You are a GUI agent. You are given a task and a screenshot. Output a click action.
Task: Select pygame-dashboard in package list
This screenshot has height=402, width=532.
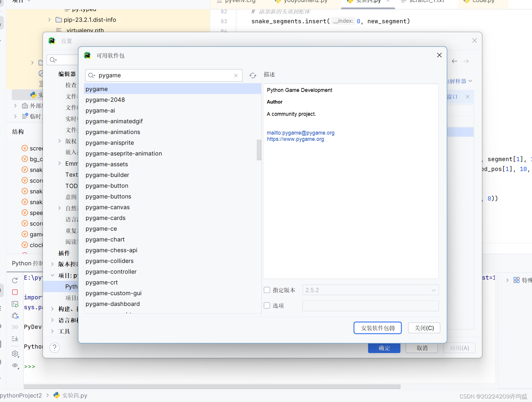pyautogui.click(x=173, y=304)
